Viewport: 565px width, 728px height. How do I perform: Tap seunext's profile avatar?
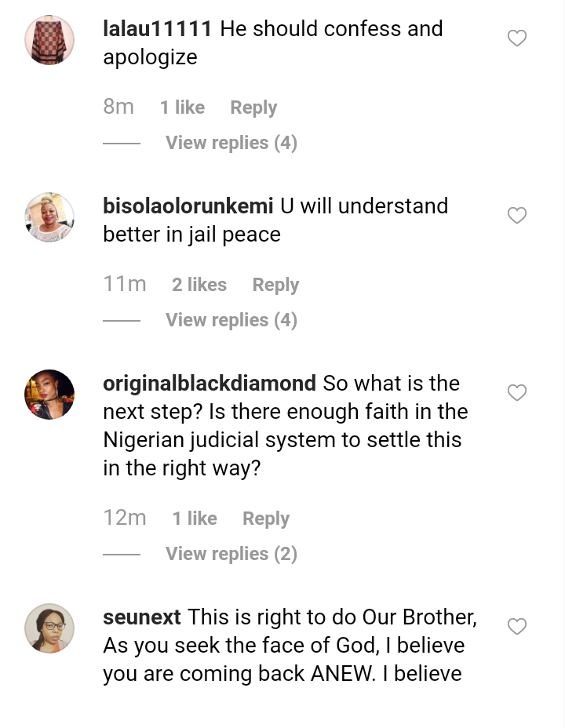[49, 628]
